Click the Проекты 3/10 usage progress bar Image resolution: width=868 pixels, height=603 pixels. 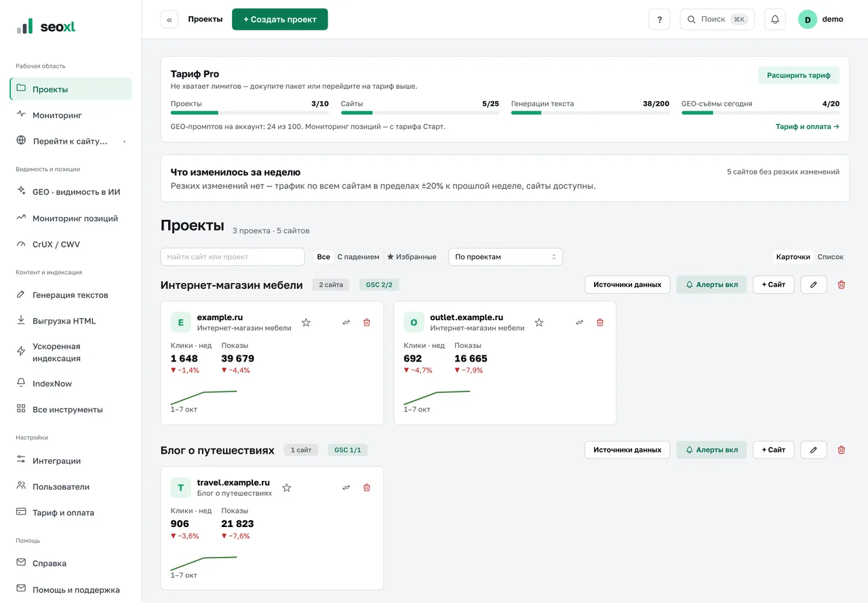tap(250, 113)
